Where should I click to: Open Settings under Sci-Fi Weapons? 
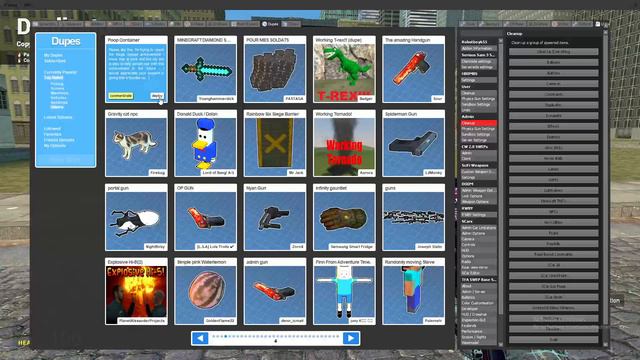tap(478, 178)
